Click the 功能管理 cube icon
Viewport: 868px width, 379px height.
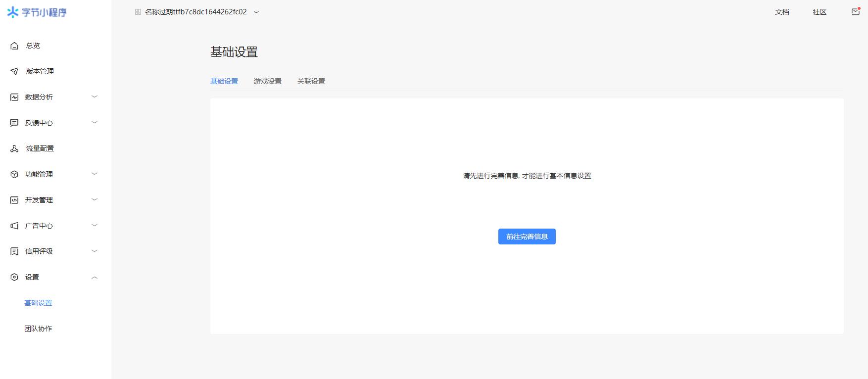click(x=14, y=174)
